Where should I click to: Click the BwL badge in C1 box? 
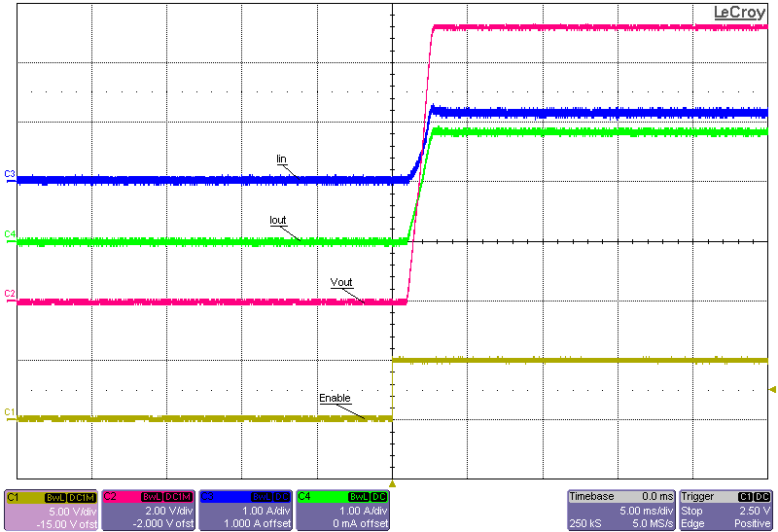54,497
